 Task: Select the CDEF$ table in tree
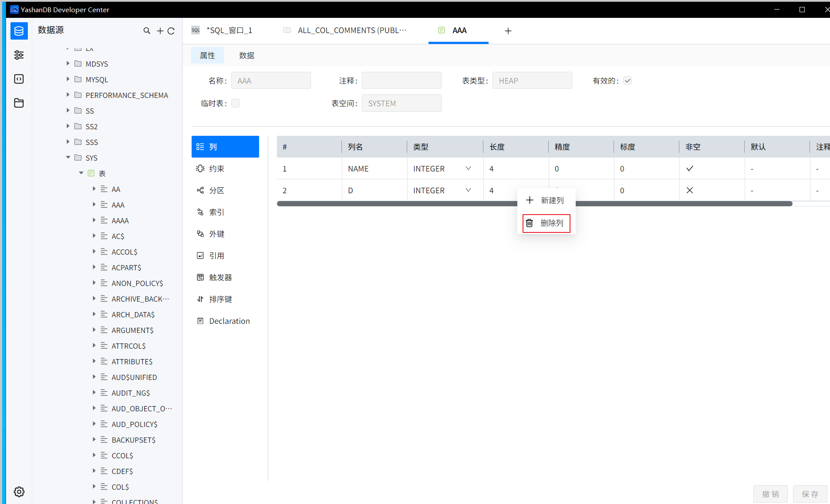click(122, 471)
